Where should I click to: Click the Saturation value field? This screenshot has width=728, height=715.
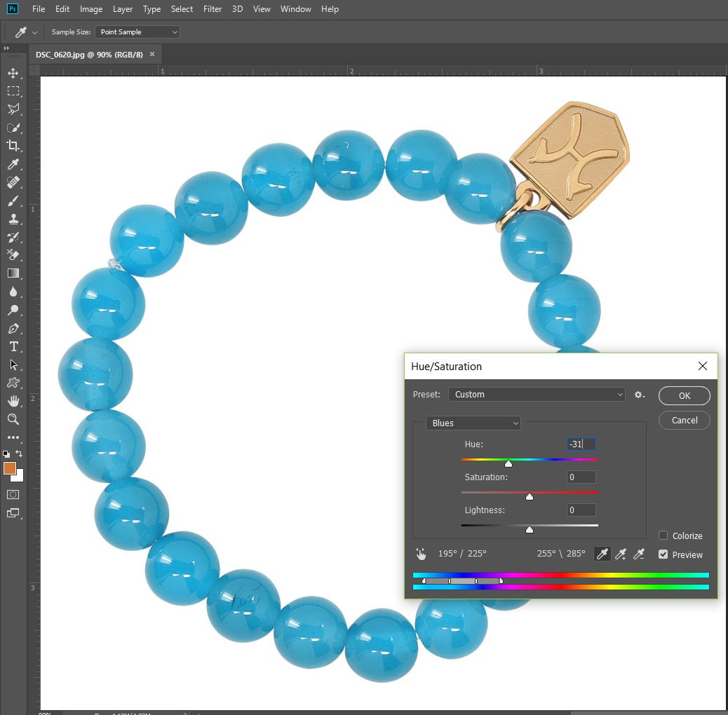[581, 477]
